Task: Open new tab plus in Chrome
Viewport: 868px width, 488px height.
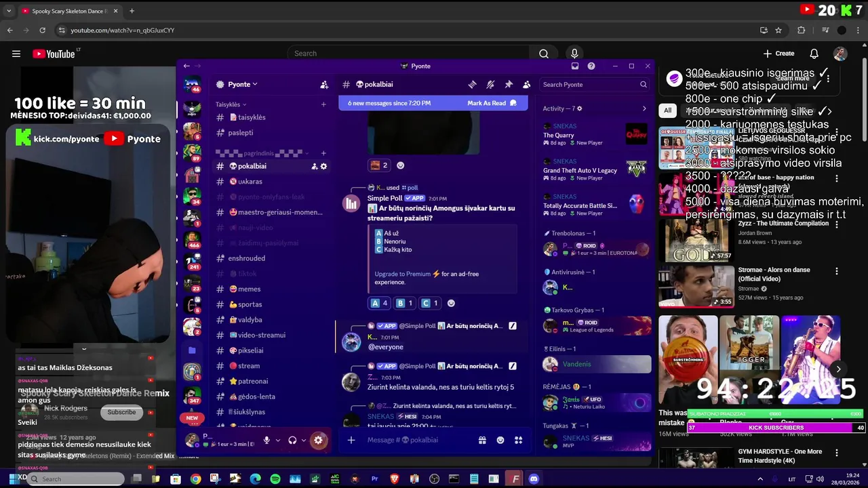Action: click(x=132, y=11)
